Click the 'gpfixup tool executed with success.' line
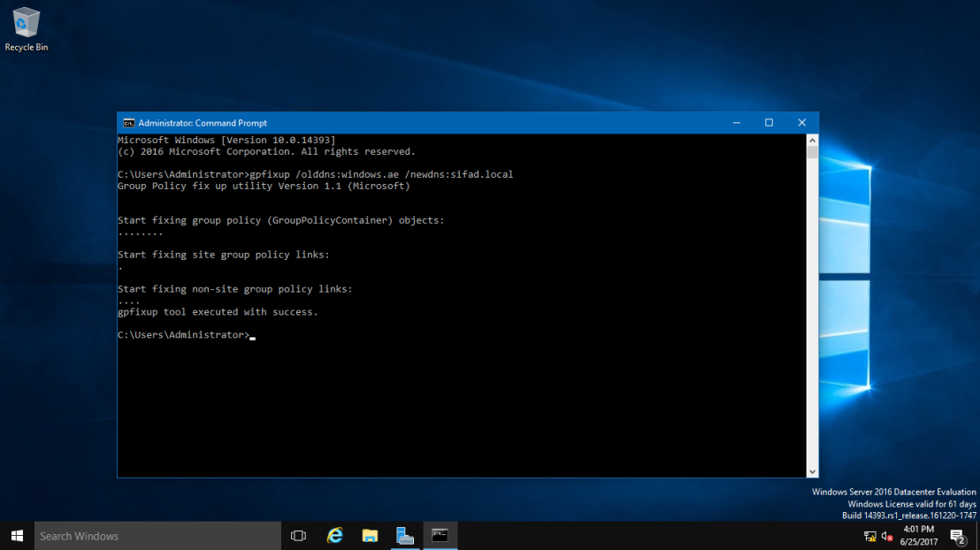This screenshot has height=550, width=980. (x=218, y=312)
